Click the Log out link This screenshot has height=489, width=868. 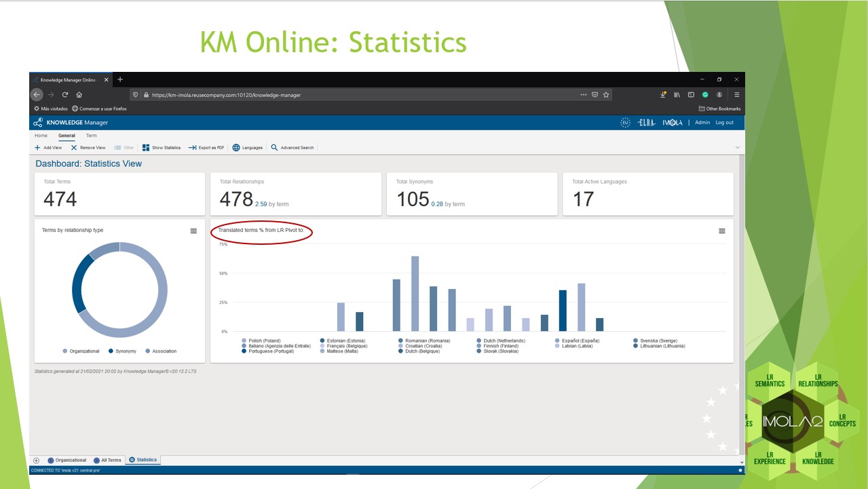click(x=724, y=123)
